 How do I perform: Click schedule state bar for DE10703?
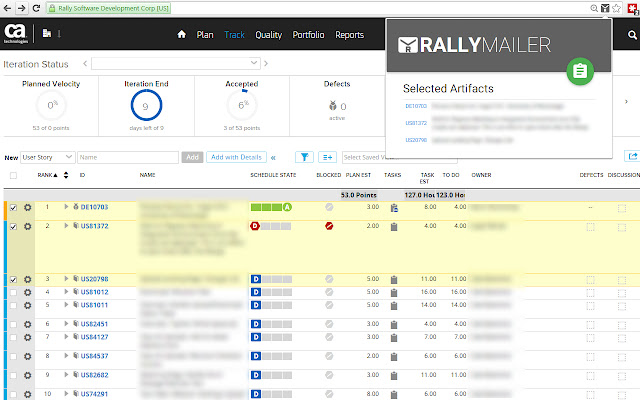coord(271,207)
